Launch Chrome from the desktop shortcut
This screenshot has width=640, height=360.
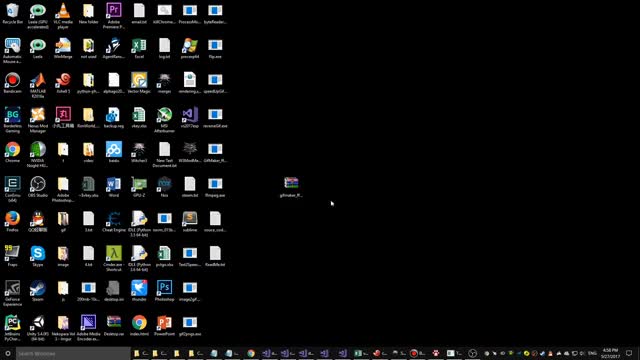coord(12,152)
